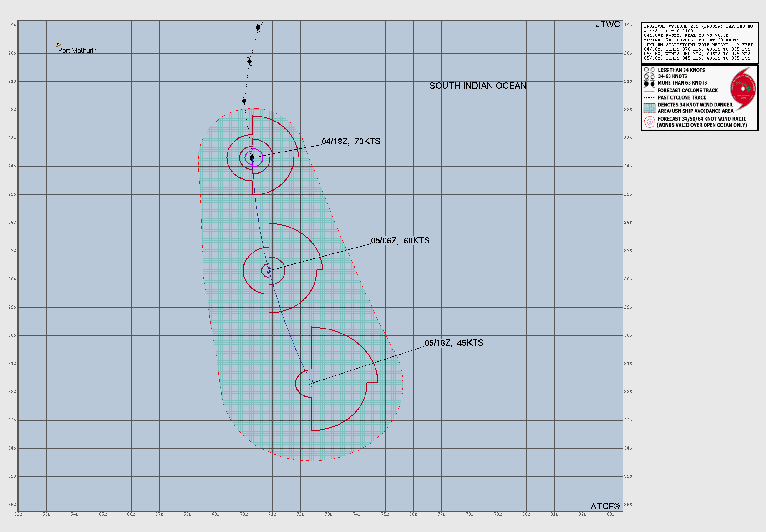Viewport: 766px width, 532px height.
Task: Click the '04/18Z, 70KTS' map label
Action: tap(351, 142)
